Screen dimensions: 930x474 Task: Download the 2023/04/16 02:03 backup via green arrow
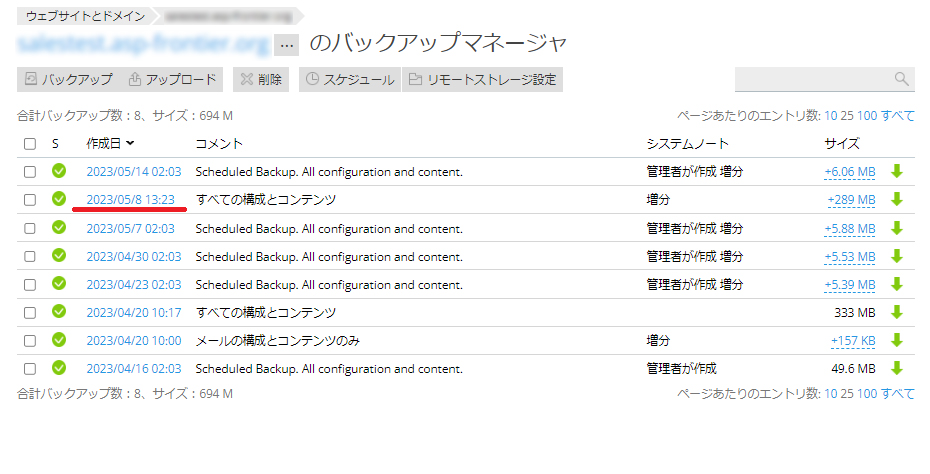pos(897,368)
